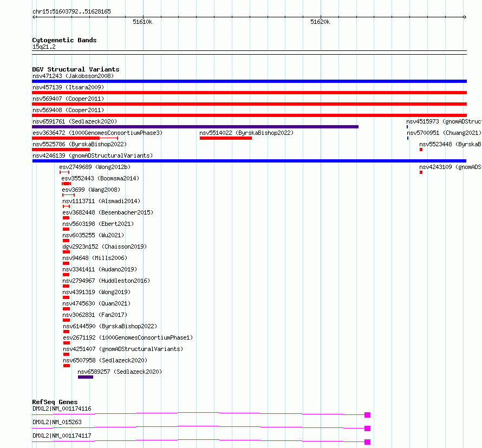The height and width of the screenshot is (448, 482).
Task: Click the right arrow of the ruler
Action: pyautogui.click(x=465, y=17)
